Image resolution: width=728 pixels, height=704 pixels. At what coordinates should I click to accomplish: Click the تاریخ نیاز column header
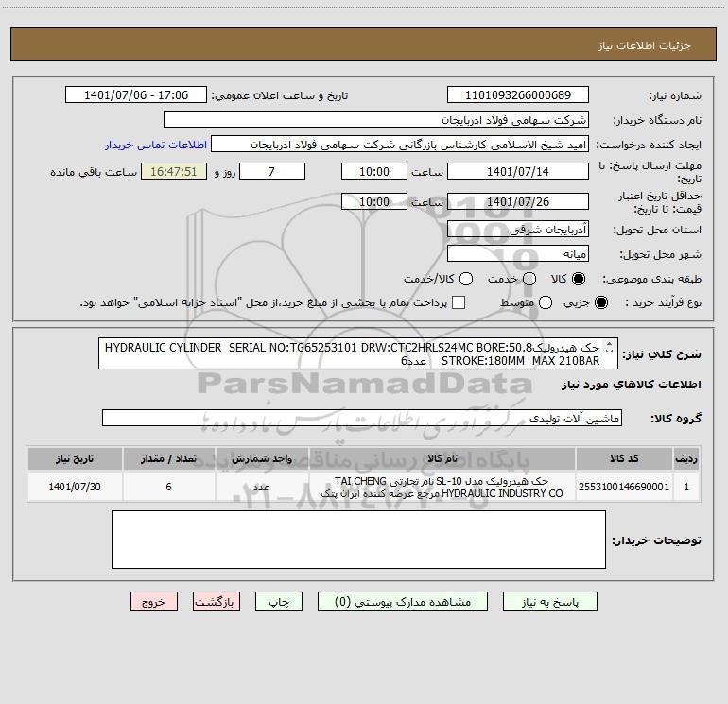[x=75, y=458]
